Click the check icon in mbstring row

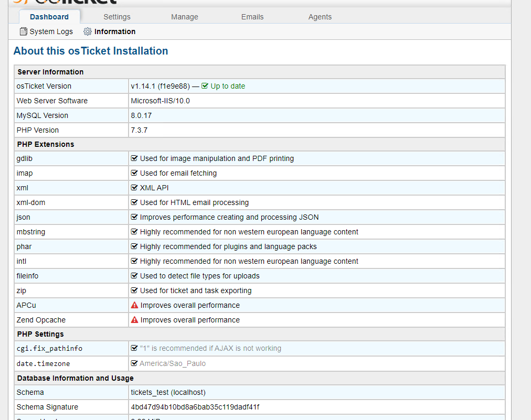pos(134,231)
